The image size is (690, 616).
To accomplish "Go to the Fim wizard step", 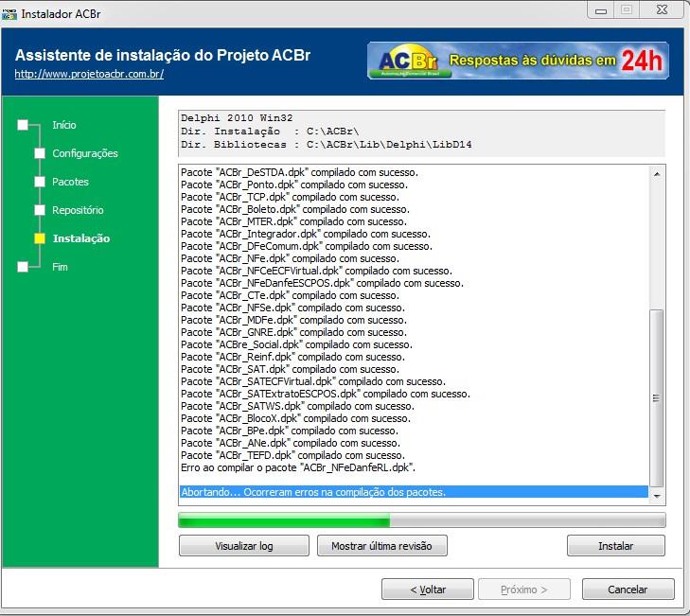I will point(60,267).
